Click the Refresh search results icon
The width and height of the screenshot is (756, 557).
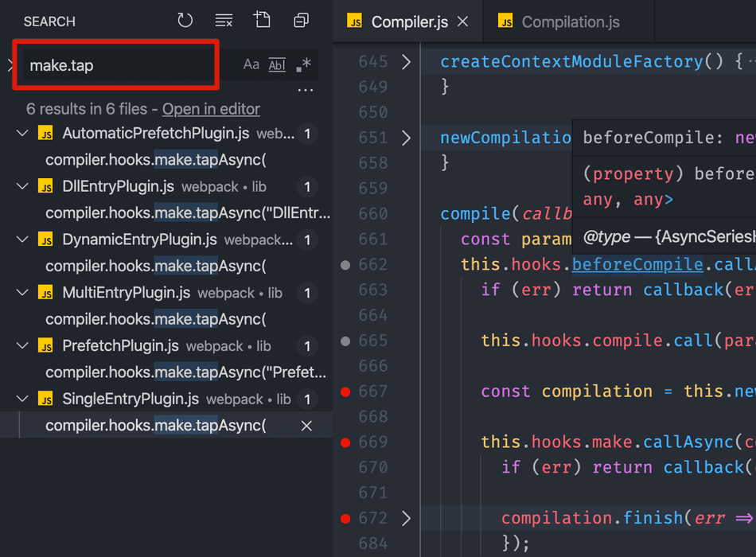point(185,20)
